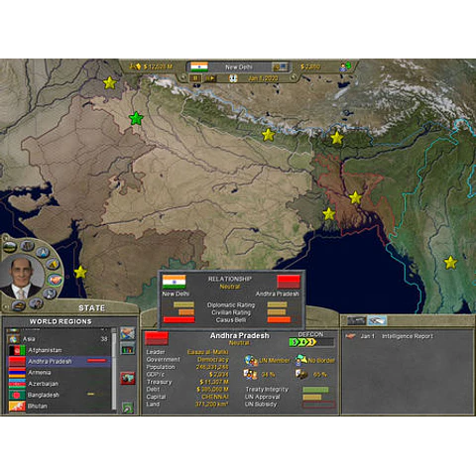This screenshot has width=476, height=476.
Task: Click the World Regions list scrollbar
Action: pyautogui.click(x=114, y=370)
